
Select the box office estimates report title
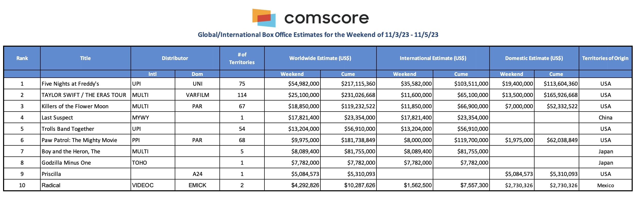[x=318, y=35]
